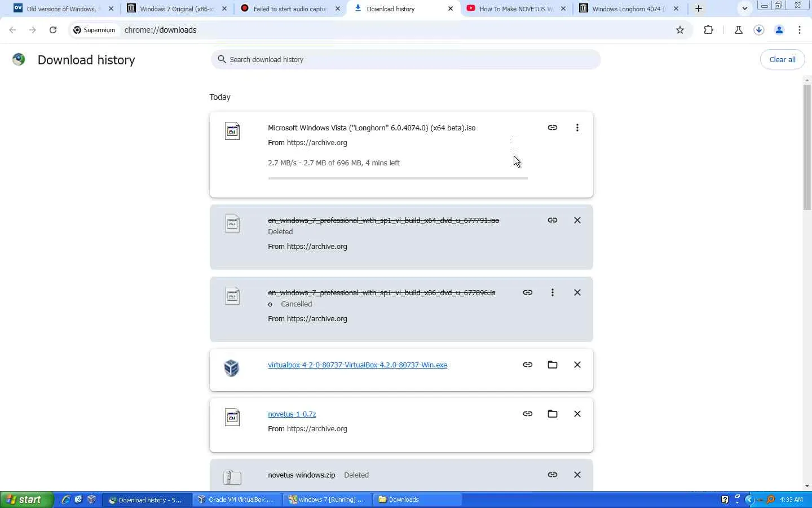Switch to the Downloads folder taskbar button
The width and height of the screenshot is (812, 508).
(417, 500)
